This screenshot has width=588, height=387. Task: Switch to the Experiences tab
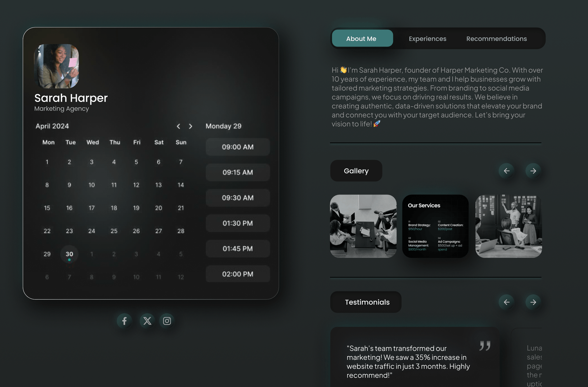point(427,39)
